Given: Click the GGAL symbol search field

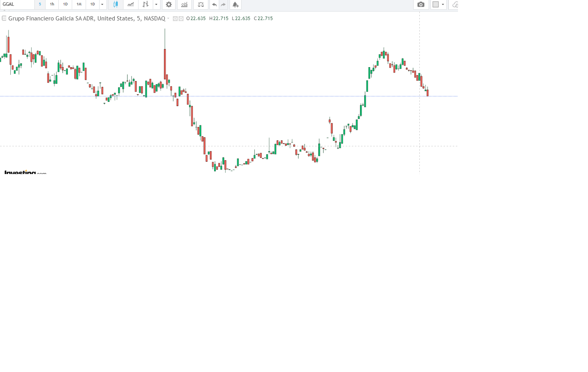Looking at the screenshot, I should (x=17, y=4).
